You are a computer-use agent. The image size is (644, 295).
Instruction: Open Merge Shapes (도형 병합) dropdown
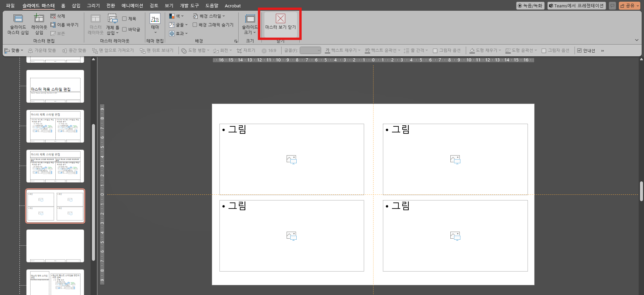pyautogui.click(x=195, y=51)
